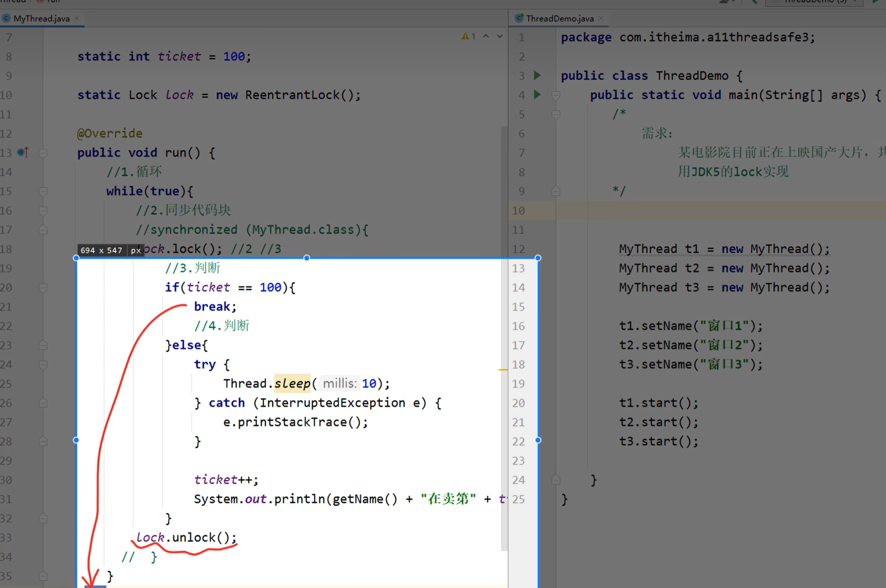
Task: Click run gutter icon beside ThreadDemo class
Action: (537, 76)
